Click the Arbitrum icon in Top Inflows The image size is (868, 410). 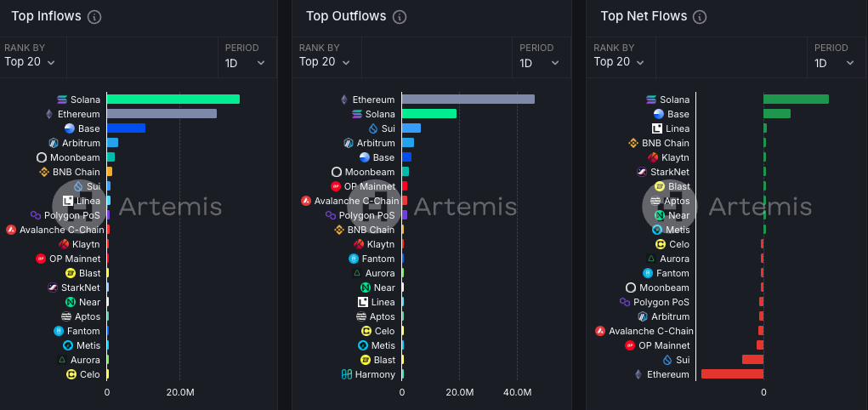pyautogui.click(x=54, y=143)
